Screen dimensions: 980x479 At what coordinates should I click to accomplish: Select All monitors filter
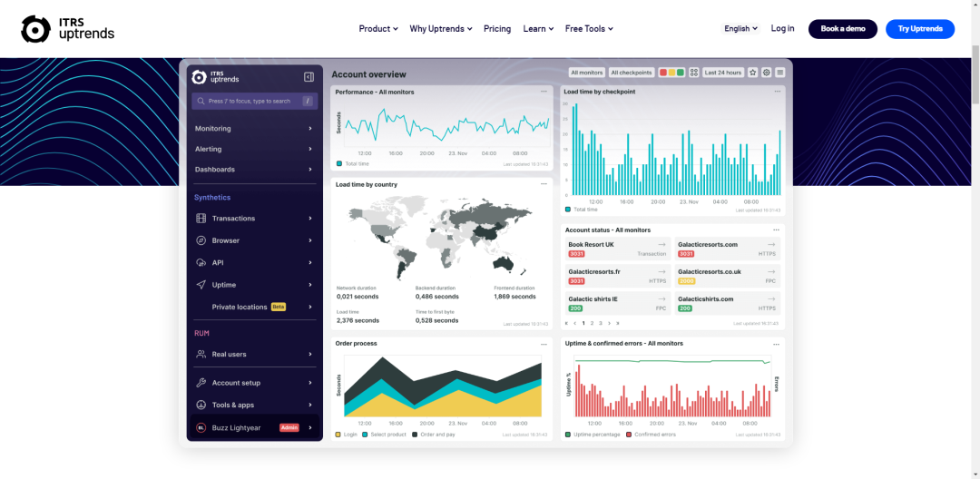coord(587,73)
